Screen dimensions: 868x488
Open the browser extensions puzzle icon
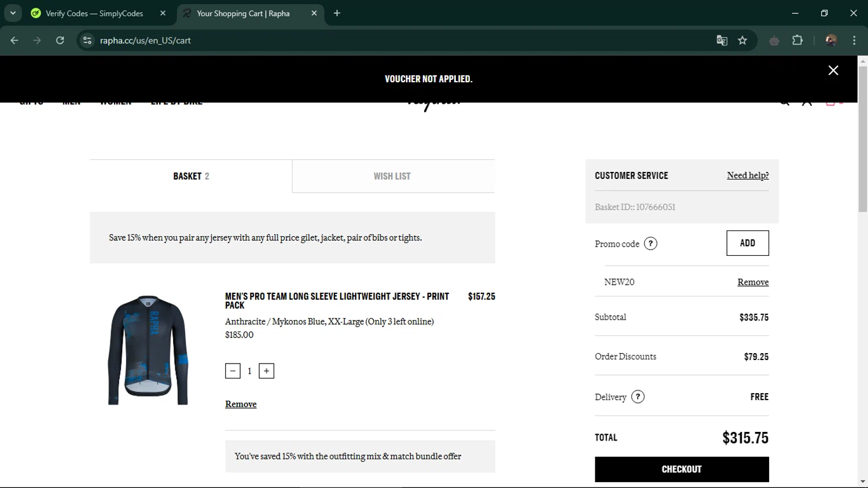tap(797, 41)
